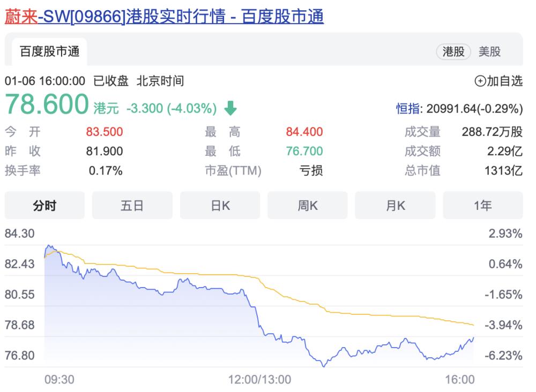Click the 成交额 value 2.29亿

505,151
